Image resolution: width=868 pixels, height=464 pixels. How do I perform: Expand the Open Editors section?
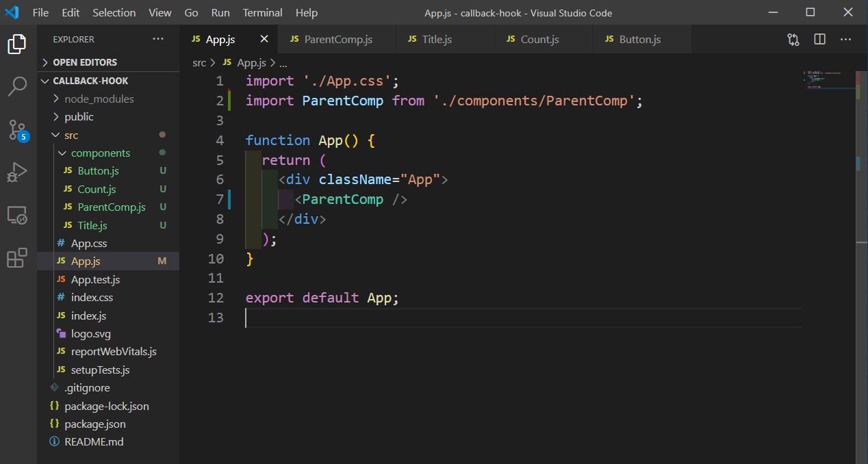108,62
